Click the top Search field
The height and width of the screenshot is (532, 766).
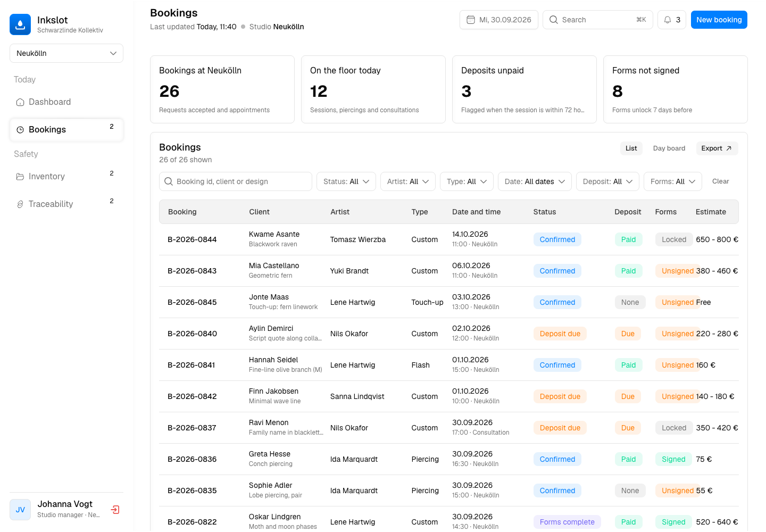[x=598, y=20]
